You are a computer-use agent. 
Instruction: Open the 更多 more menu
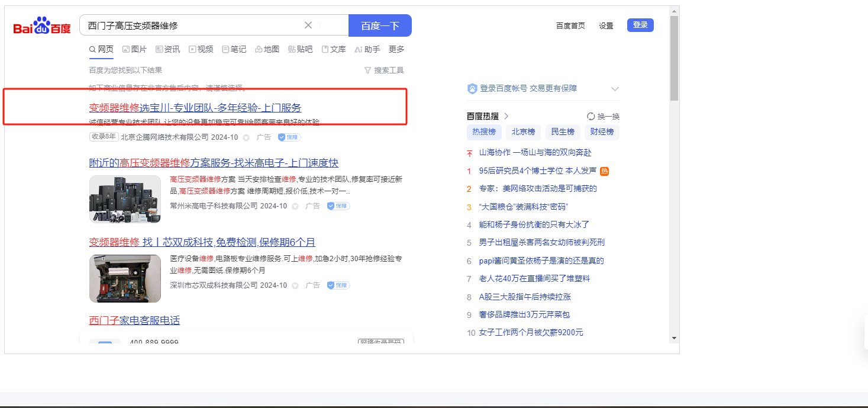click(x=396, y=49)
